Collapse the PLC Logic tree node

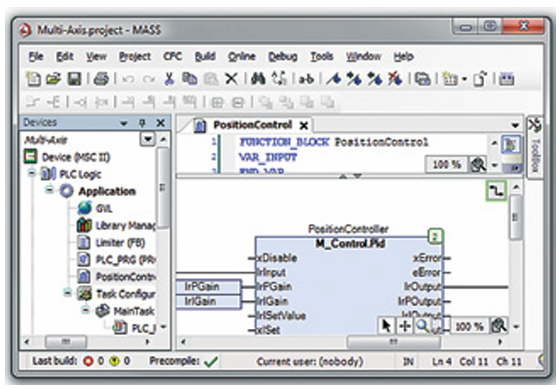point(32,173)
